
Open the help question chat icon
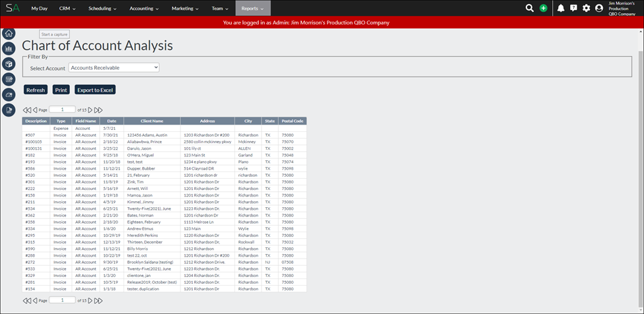[x=573, y=8]
